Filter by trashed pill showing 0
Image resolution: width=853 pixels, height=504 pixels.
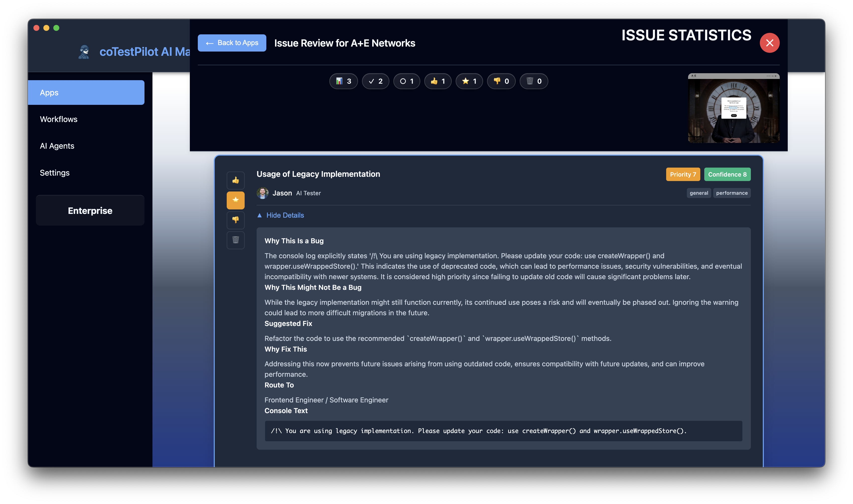[534, 81]
